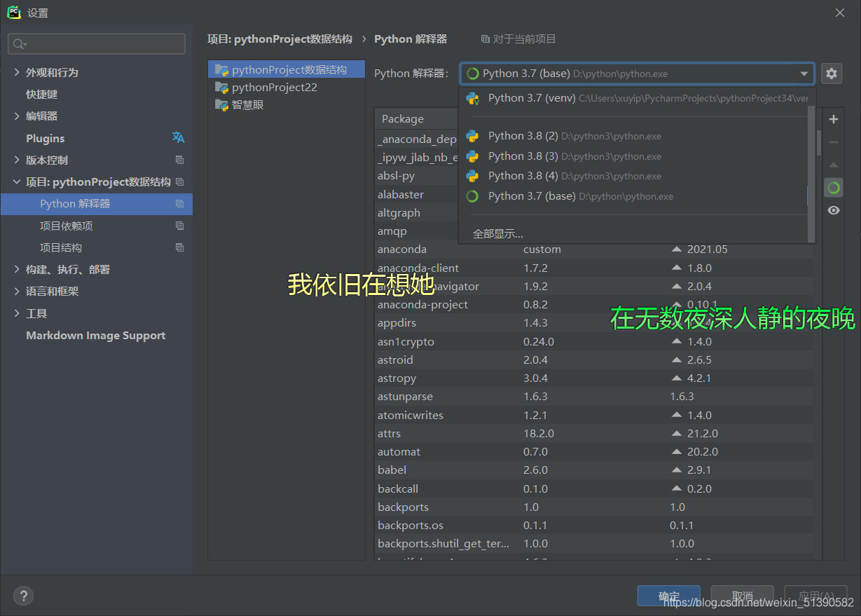Click 取消 button
This screenshot has height=616, width=861.
coord(743,596)
